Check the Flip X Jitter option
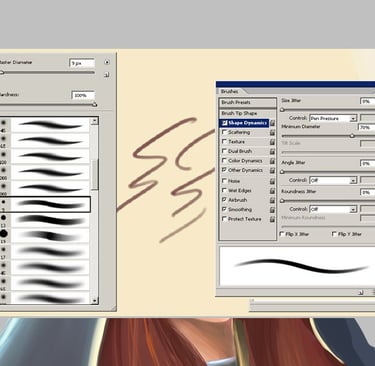 coord(282,234)
